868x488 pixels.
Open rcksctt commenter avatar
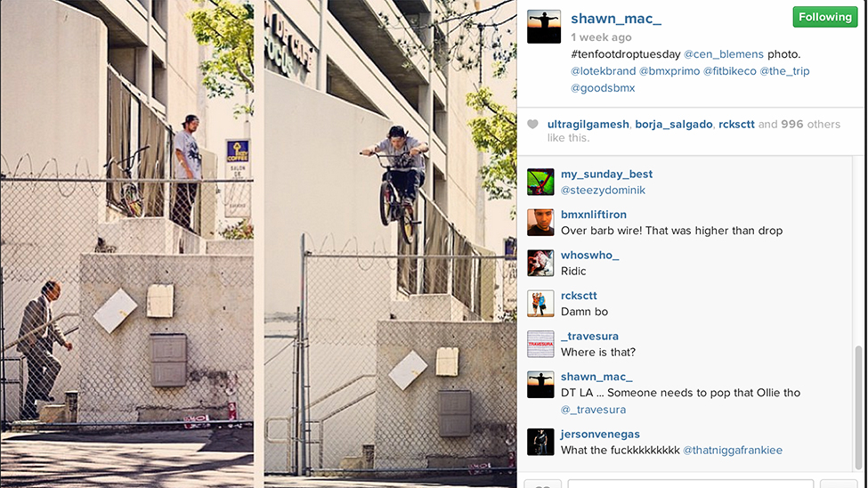tap(540, 303)
